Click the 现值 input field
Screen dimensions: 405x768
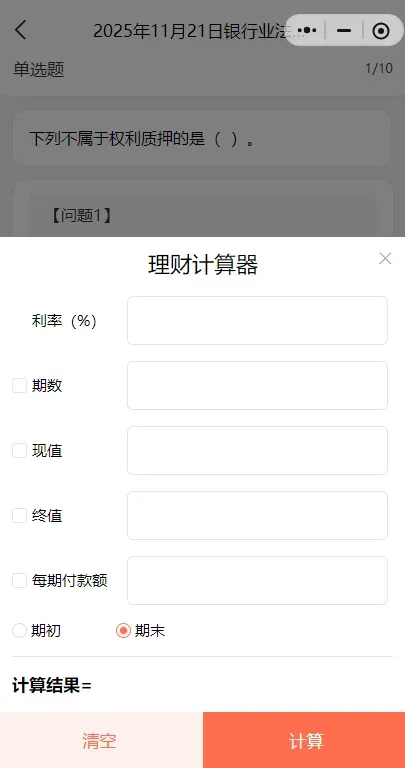[x=258, y=451]
